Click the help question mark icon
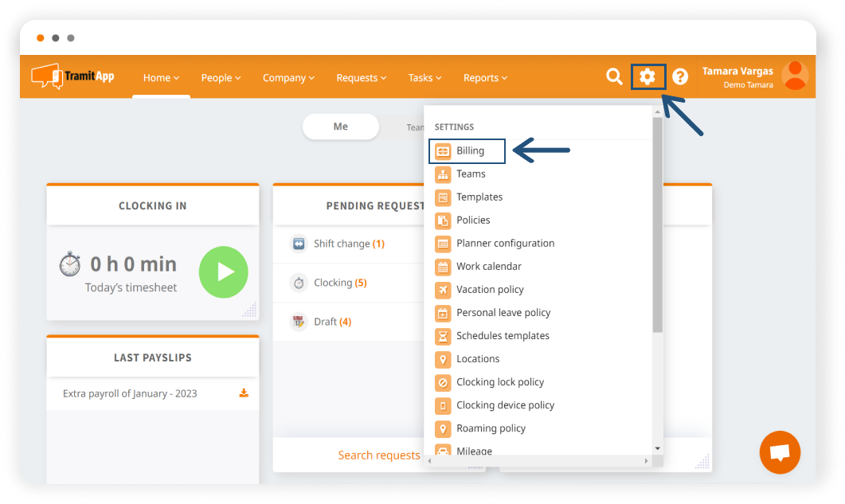This screenshot has height=504, width=845. coord(679,76)
